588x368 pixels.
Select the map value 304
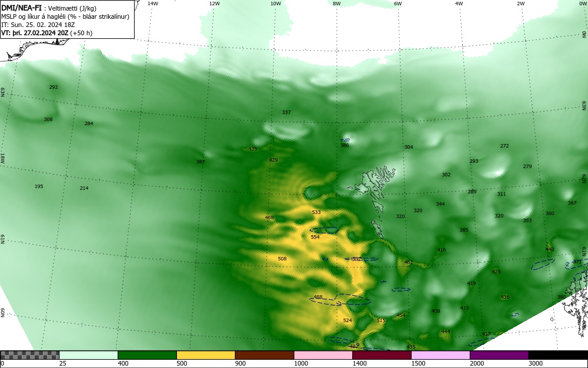[x=409, y=147]
